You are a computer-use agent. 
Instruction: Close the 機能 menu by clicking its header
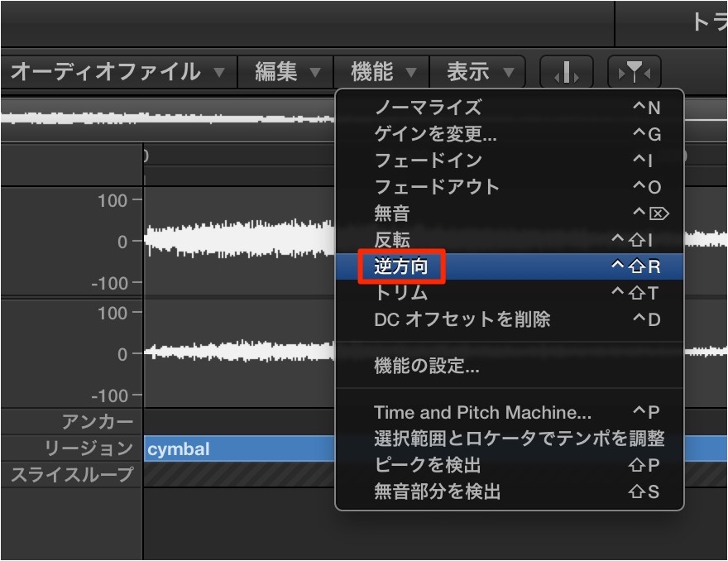tap(381, 72)
